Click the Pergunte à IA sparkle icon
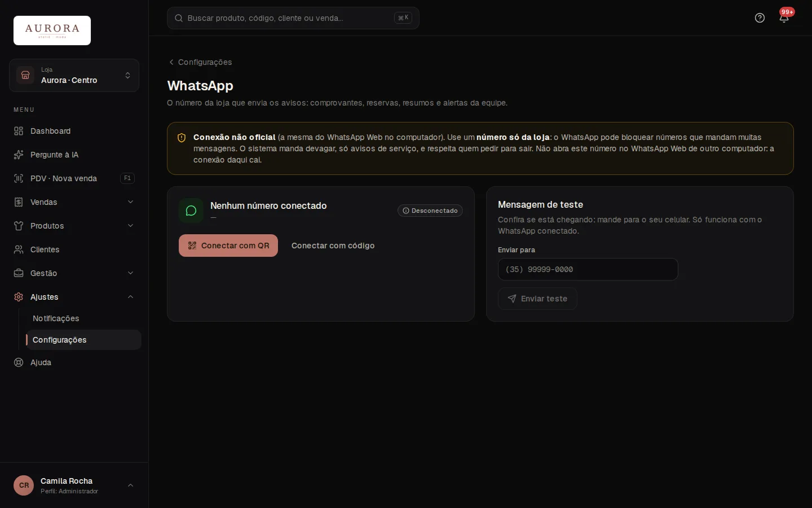 coord(19,155)
